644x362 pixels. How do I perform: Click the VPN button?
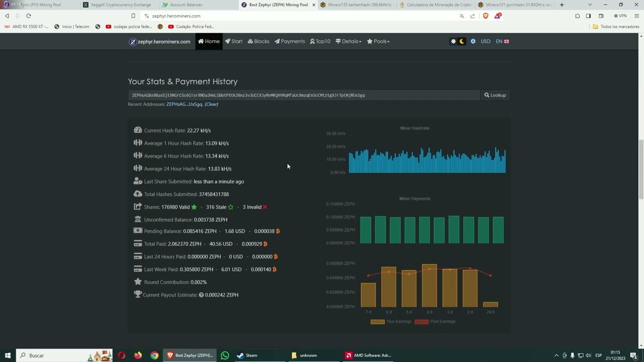pos(620,16)
